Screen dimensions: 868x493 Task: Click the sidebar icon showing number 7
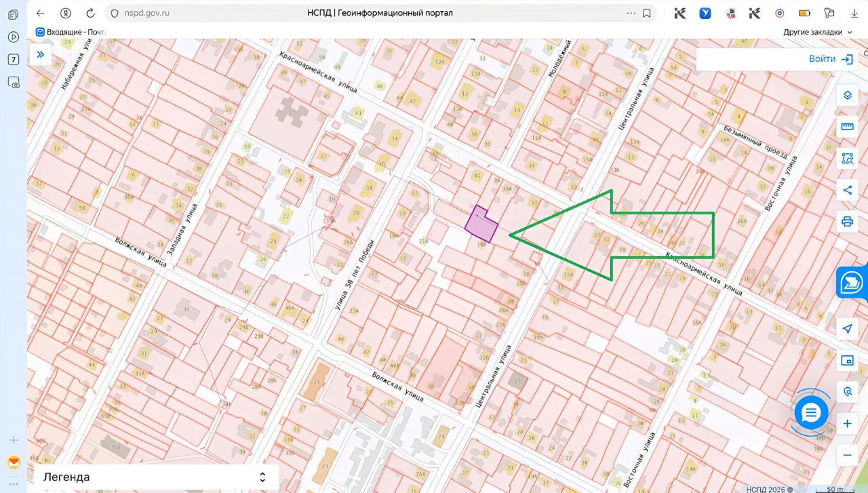pos(14,59)
